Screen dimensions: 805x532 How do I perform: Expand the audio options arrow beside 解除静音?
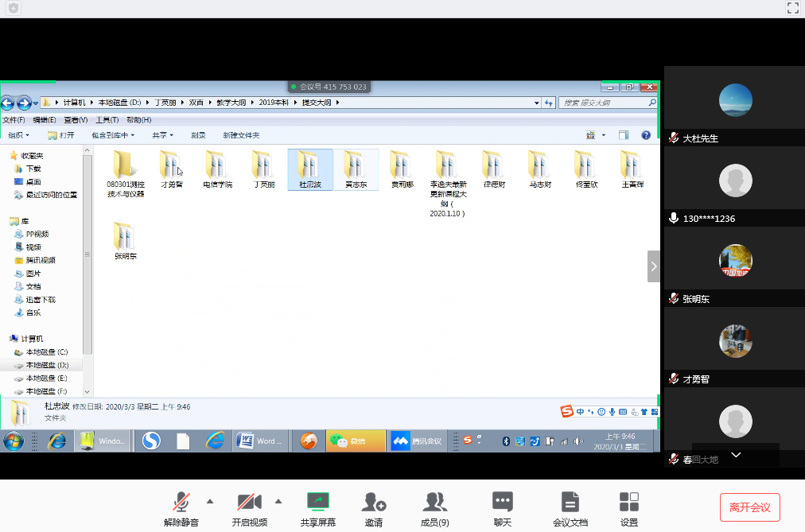[210, 501]
